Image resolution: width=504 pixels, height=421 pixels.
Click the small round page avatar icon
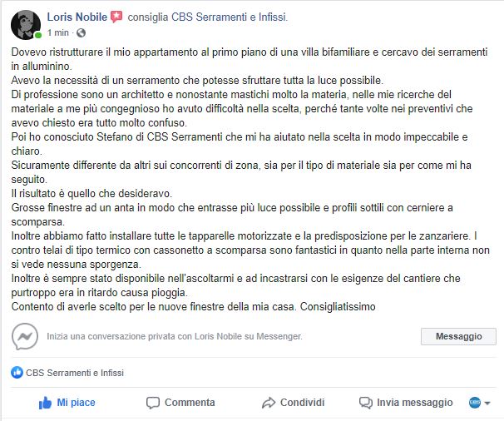tap(475, 403)
